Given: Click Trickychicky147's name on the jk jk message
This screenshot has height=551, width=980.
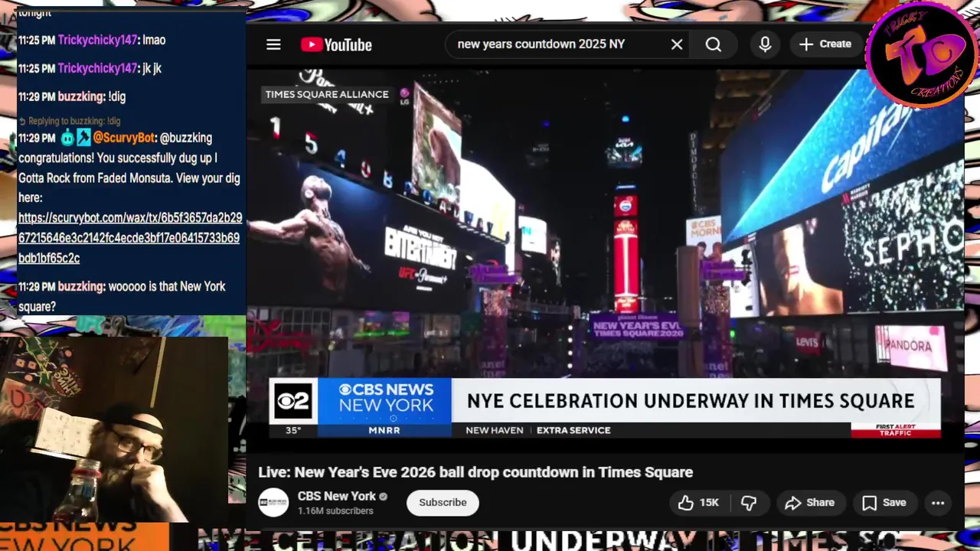Looking at the screenshot, I should [97, 68].
